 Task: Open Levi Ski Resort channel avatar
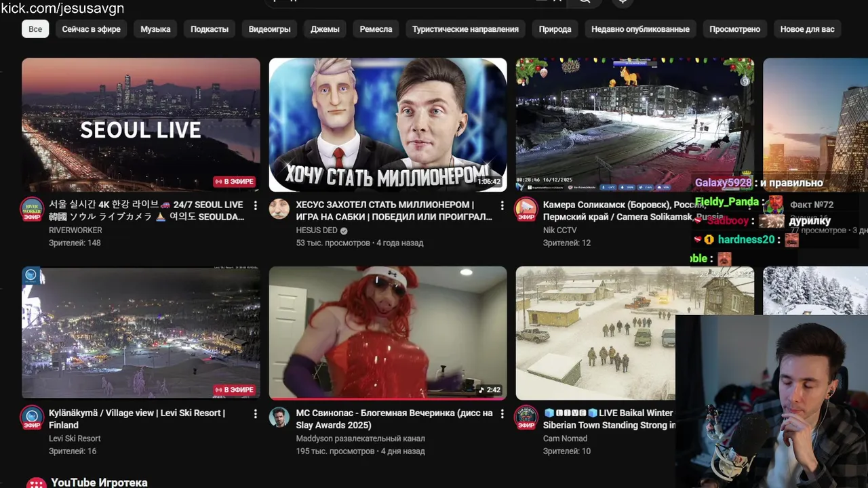(32, 418)
